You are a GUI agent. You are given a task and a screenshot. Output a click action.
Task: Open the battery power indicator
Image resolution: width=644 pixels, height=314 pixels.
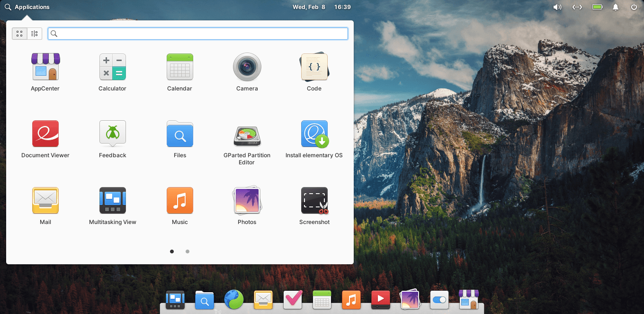pyautogui.click(x=597, y=7)
